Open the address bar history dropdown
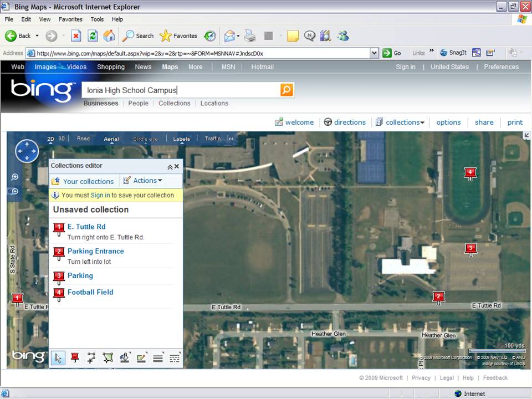This screenshot has height=399, width=532. (x=374, y=53)
